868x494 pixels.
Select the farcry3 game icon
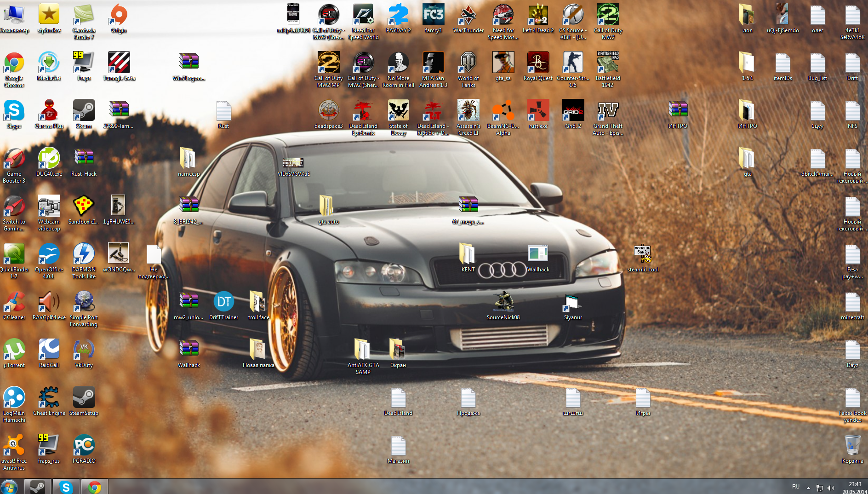pyautogui.click(x=434, y=18)
